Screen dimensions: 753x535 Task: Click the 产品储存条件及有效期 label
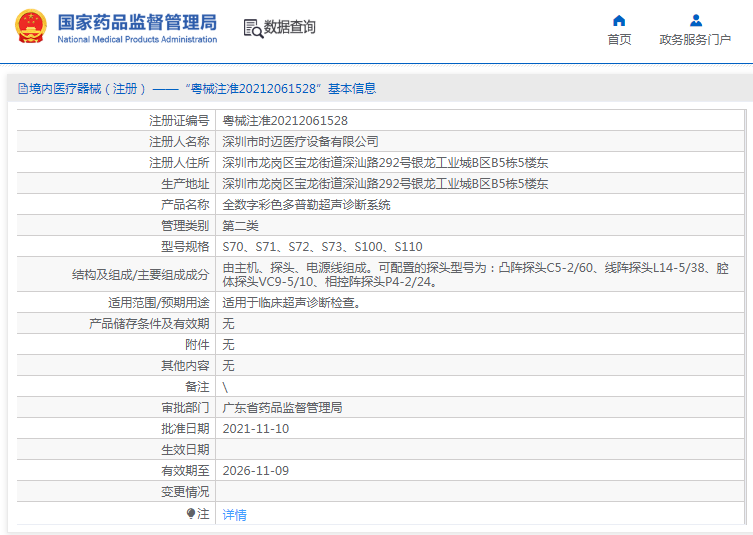click(x=149, y=324)
